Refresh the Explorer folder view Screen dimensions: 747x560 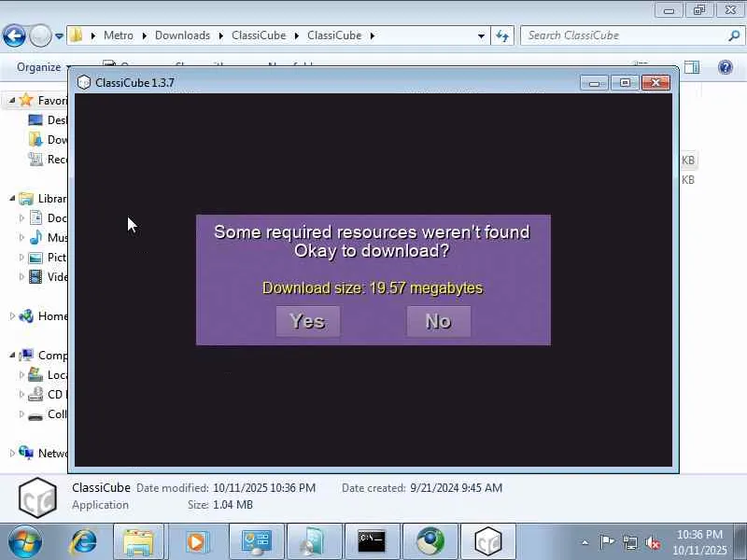coord(502,35)
